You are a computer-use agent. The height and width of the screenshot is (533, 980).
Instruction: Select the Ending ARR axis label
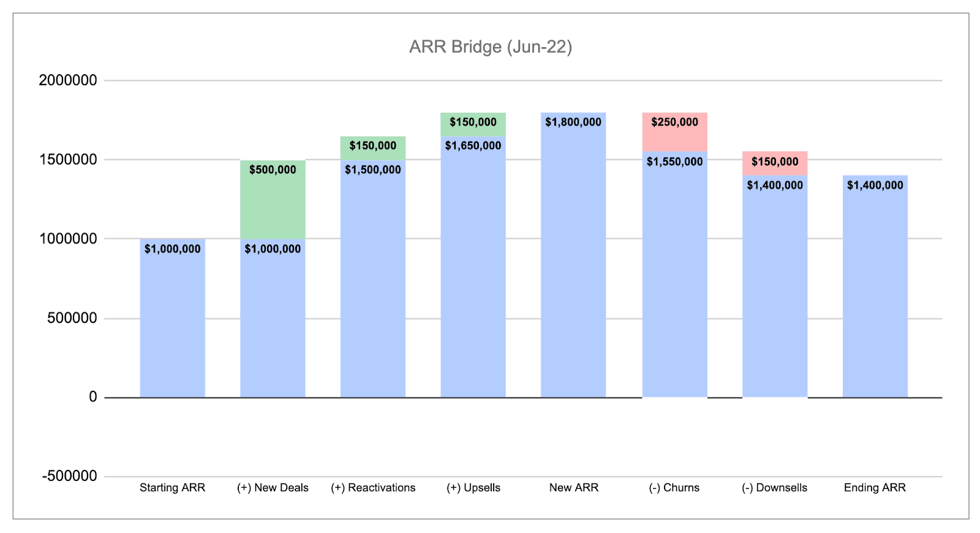tap(875, 488)
